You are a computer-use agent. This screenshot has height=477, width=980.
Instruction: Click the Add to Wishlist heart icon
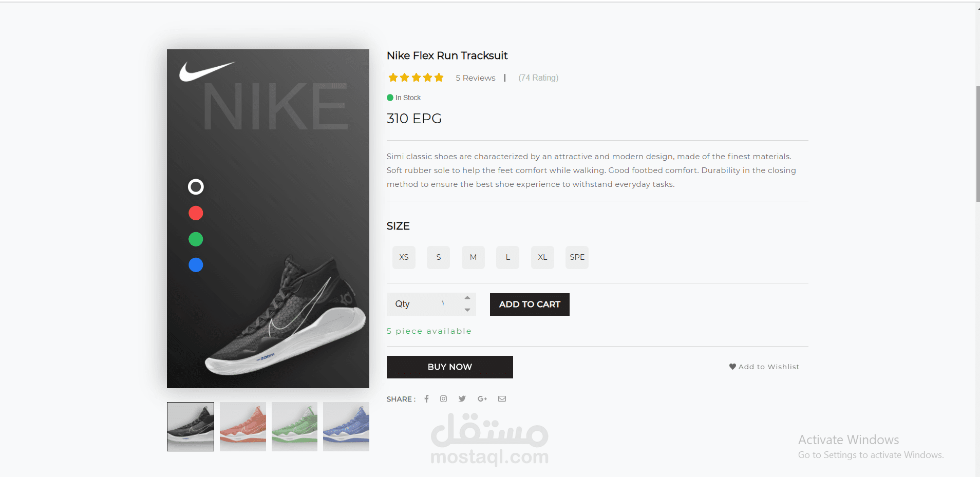(x=732, y=367)
